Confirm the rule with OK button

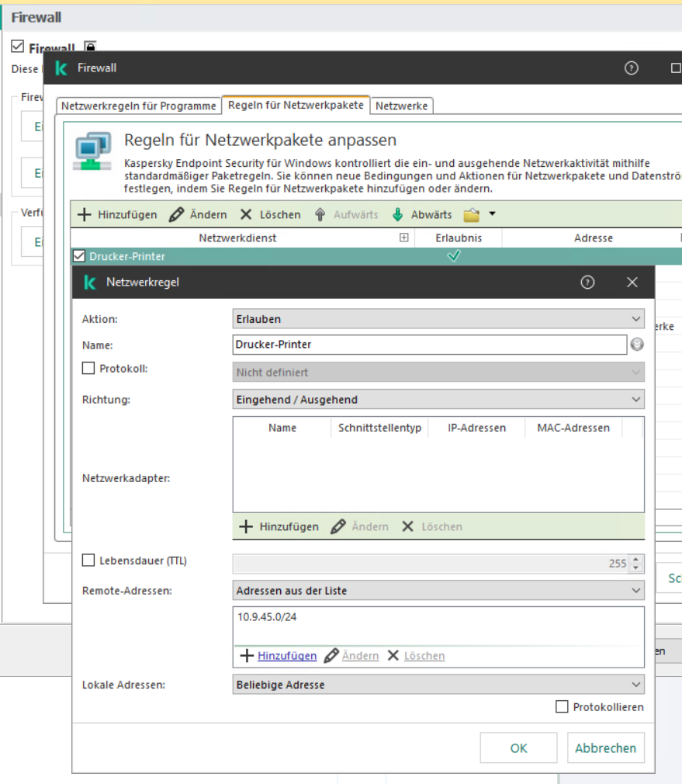518,748
